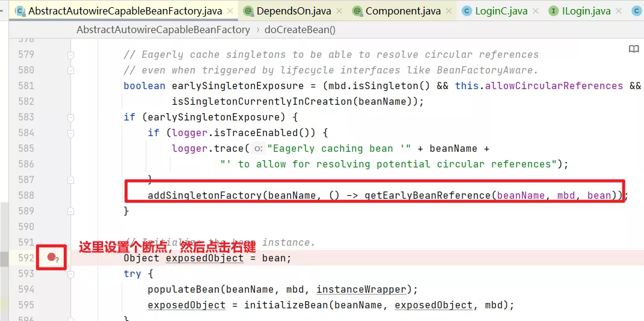Click doCreateBean() breadcrumb
The width and height of the screenshot is (644, 321).
click(300, 30)
